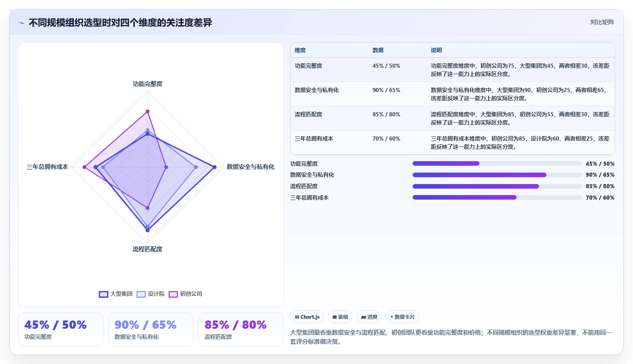Click description starting 流程匹配度维度中 in table
The image size is (633, 364).
pyautogui.click(x=520, y=118)
